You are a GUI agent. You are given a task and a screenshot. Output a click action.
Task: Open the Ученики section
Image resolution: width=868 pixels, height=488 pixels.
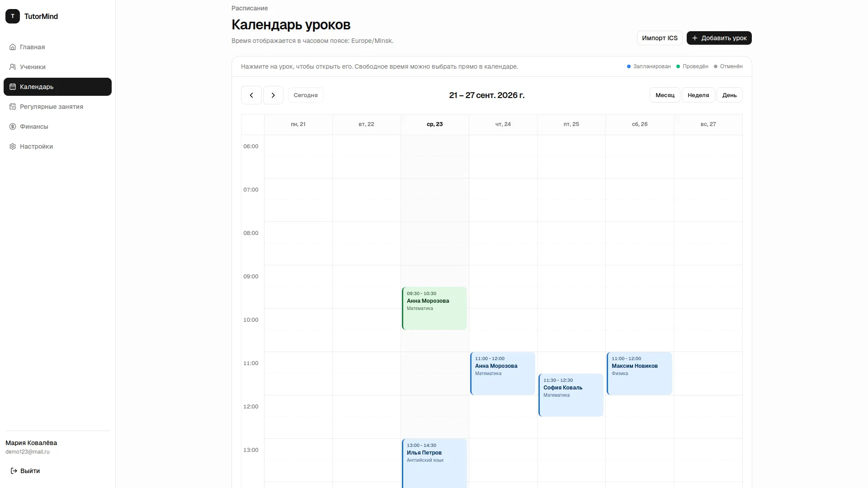(57, 67)
